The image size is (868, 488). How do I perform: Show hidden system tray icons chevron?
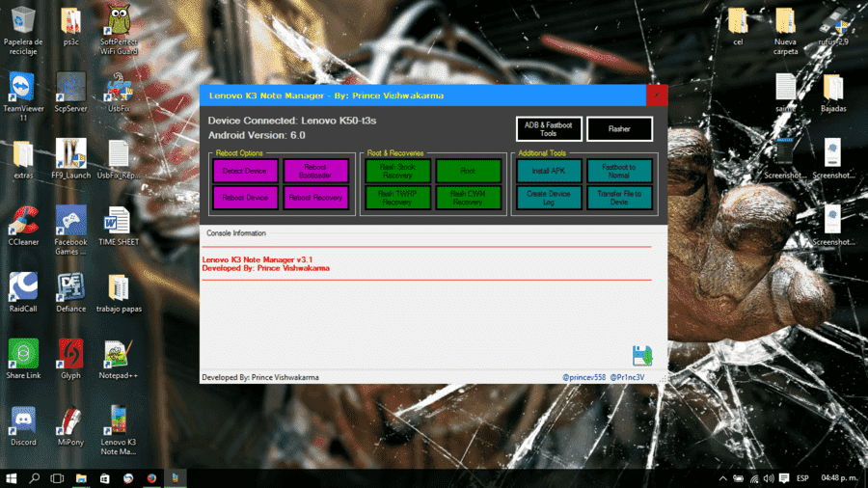pos(722,478)
